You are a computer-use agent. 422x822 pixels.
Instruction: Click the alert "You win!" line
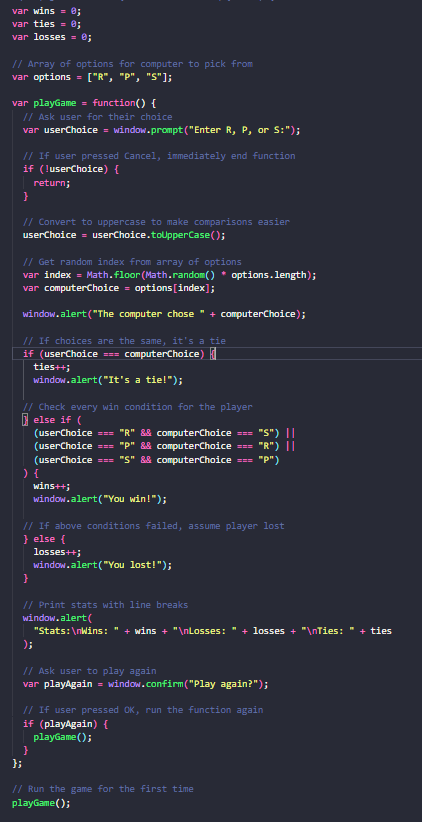pyautogui.click(x=100, y=499)
